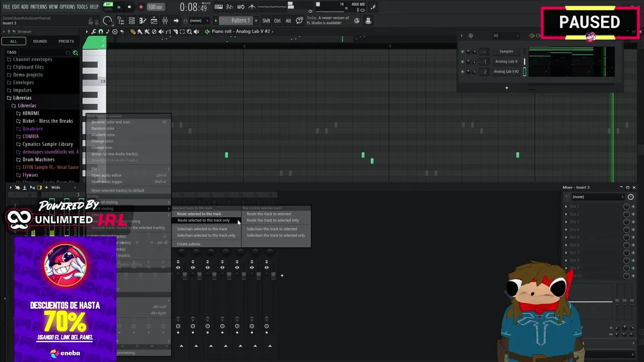Image resolution: width=644 pixels, height=362 pixels.
Task: Mute the Analog Lab V channel LED
Action: click(x=462, y=61)
